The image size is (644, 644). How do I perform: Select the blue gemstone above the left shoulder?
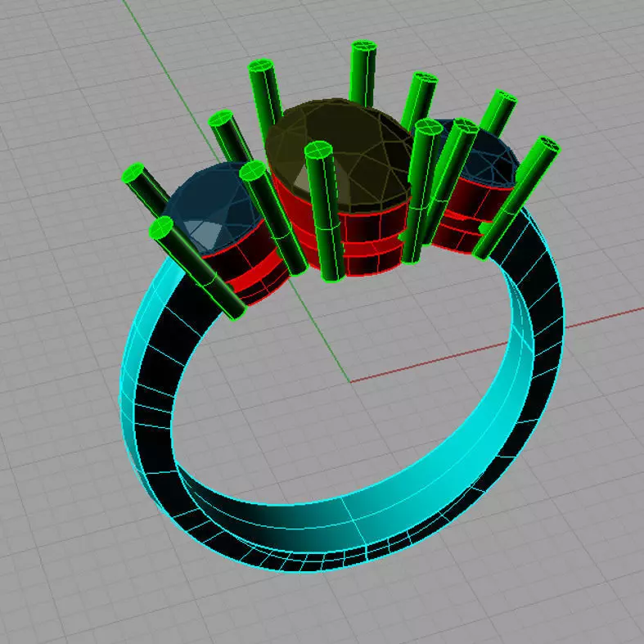pyautogui.click(x=214, y=207)
